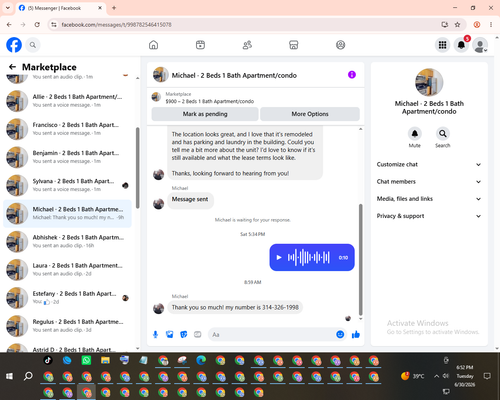Click the More Options button
This screenshot has height=400, width=500.
coord(310,114)
